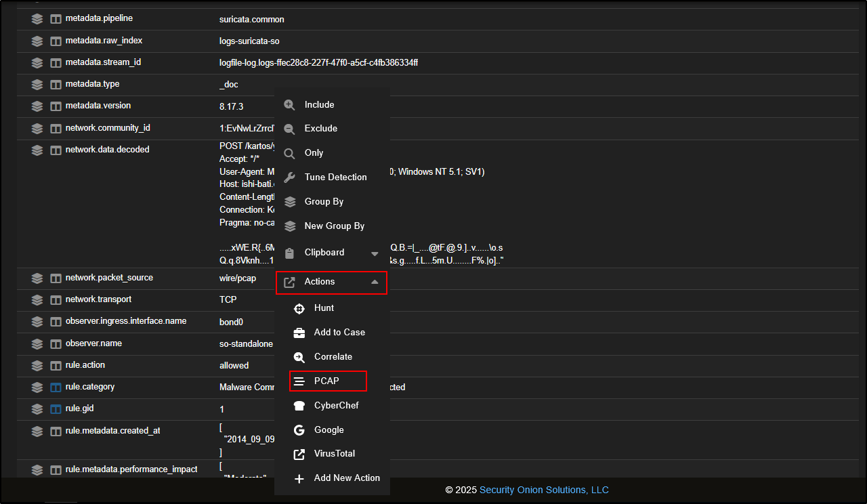Click the Only filter option
The height and width of the screenshot is (504, 867).
point(314,153)
